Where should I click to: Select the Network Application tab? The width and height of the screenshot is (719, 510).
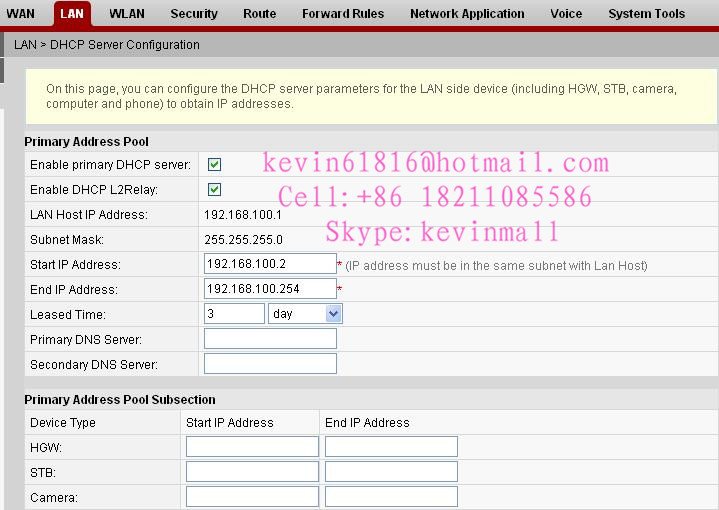(x=467, y=14)
